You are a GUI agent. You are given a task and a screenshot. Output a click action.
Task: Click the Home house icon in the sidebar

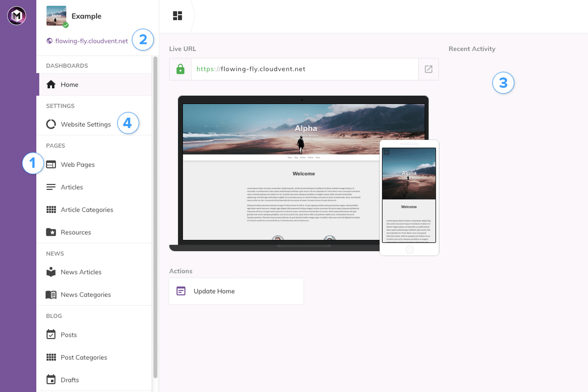[x=51, y=85]
